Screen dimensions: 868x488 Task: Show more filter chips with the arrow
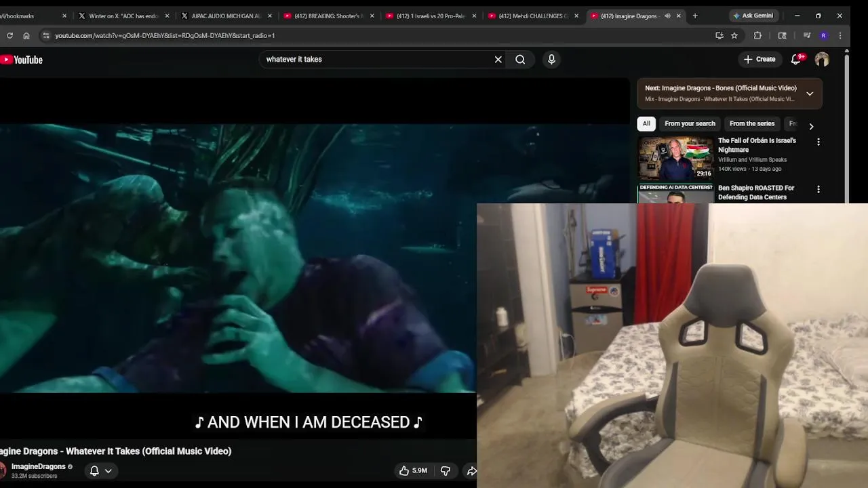811,126
